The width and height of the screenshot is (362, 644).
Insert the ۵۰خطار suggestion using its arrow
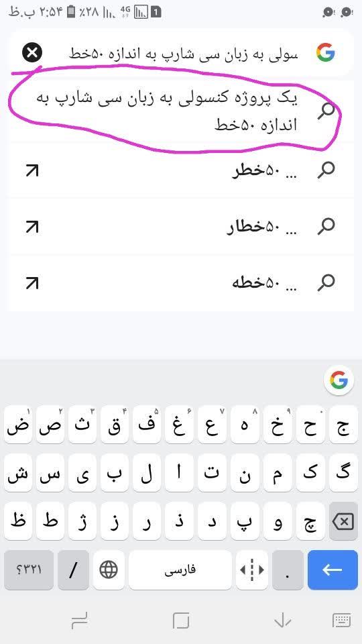[32, 227]
